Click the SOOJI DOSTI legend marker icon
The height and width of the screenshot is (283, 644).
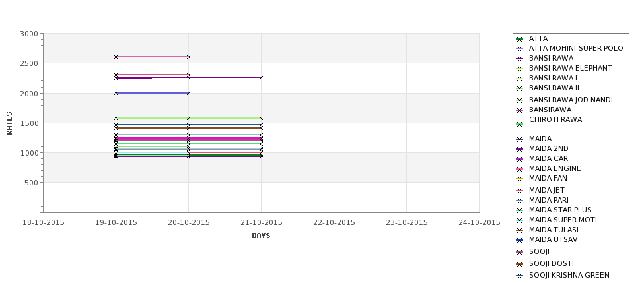(520, 264)
